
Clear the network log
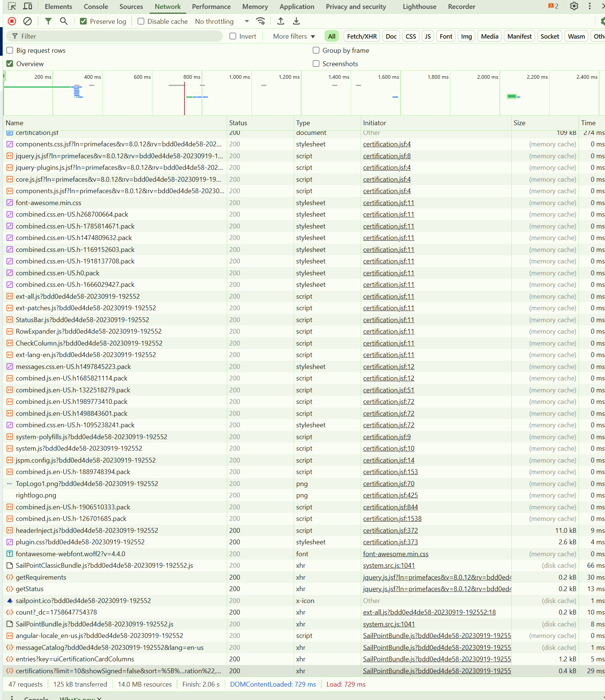[28, 21]
